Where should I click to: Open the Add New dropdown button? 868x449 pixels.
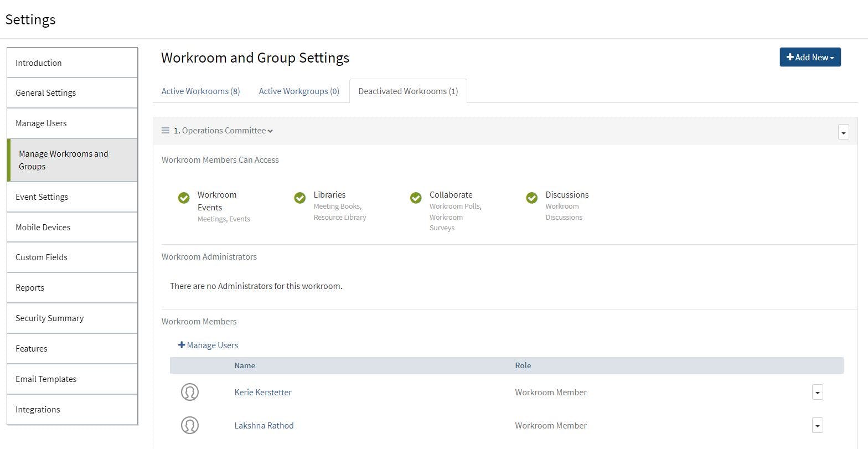(x=810, y=57)
